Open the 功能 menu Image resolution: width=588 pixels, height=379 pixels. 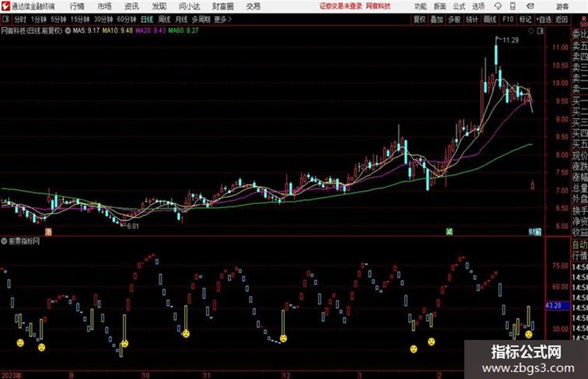point(421,6)
